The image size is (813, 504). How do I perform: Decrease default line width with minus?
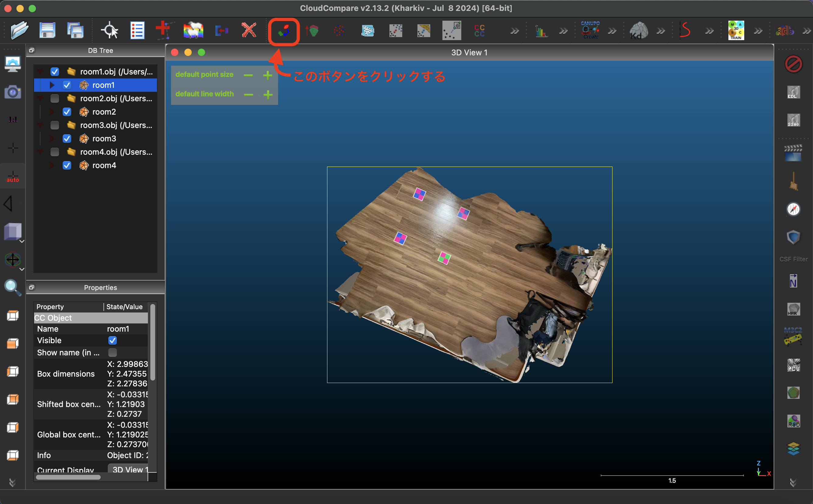(x=248, y=95)
